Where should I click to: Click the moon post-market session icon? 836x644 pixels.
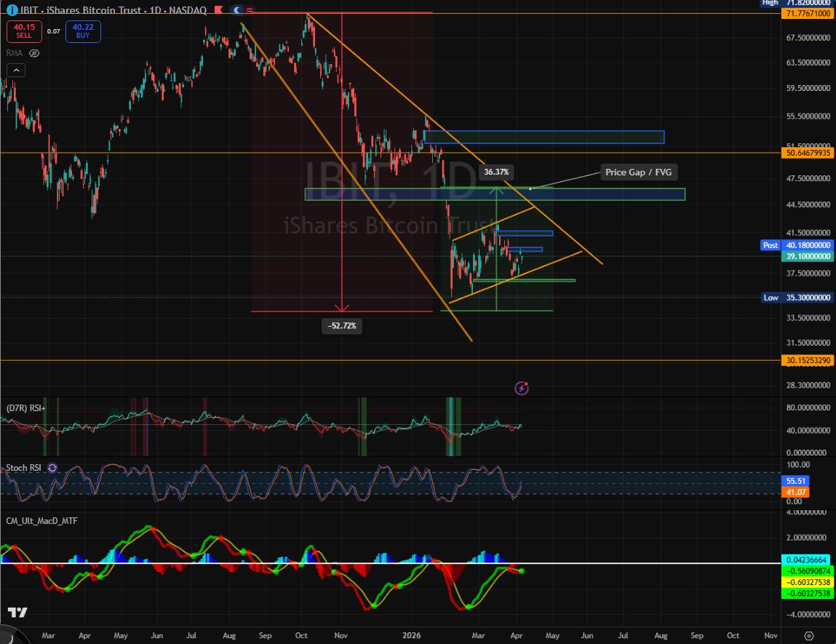coord(236,10)
